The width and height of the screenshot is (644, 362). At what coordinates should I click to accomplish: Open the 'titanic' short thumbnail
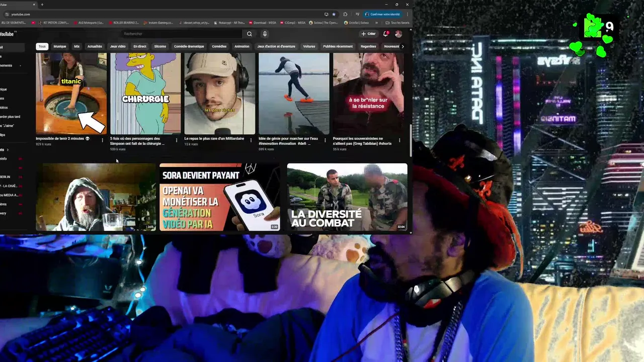71,94
